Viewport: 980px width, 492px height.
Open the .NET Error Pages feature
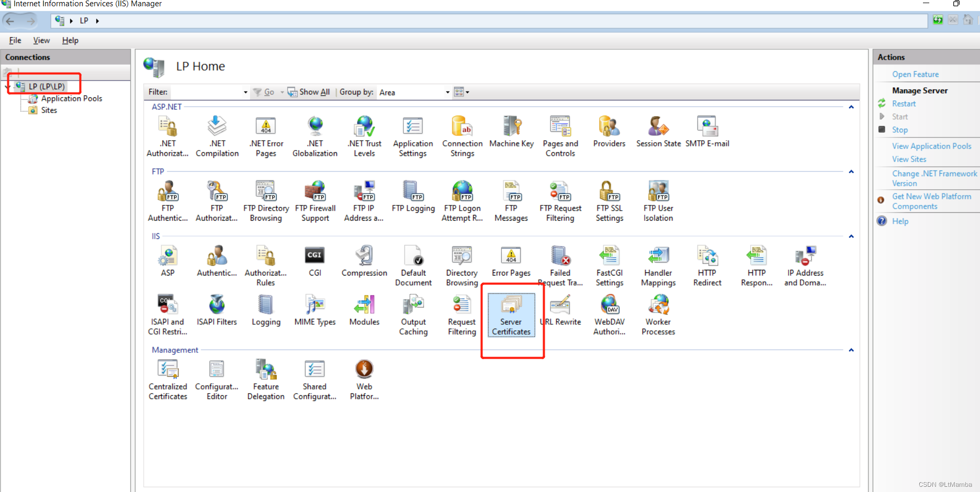click(x=266, y=137)
